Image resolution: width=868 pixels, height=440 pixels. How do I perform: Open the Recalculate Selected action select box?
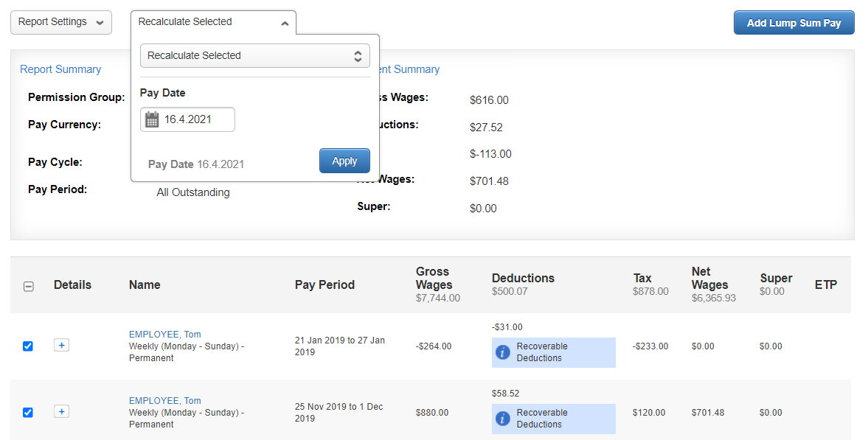[x=254, y=55]
